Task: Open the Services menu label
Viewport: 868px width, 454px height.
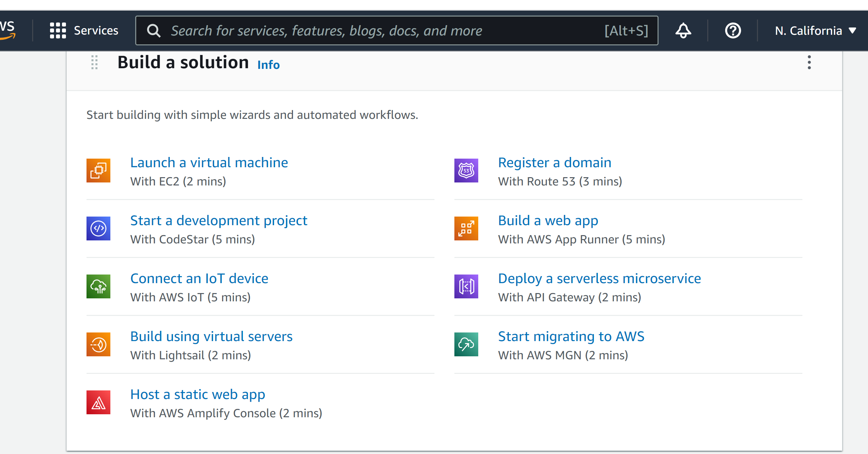Action: point(96,31)
